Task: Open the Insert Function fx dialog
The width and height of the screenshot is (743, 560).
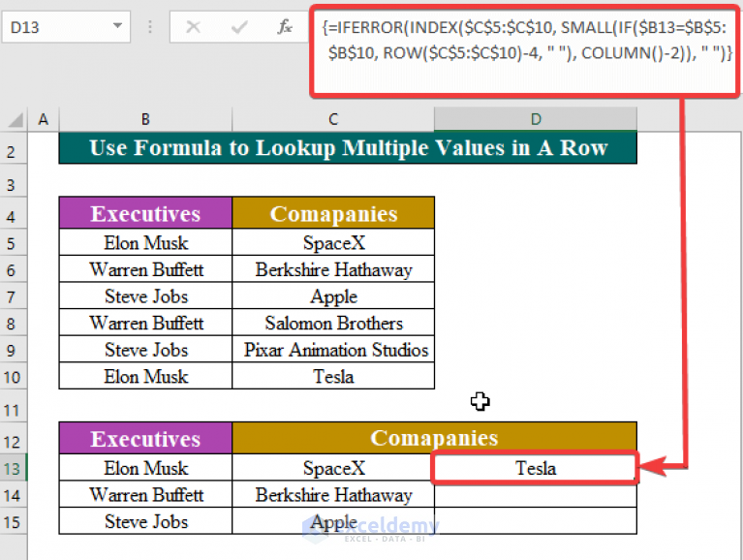Action: coord(285,27)
